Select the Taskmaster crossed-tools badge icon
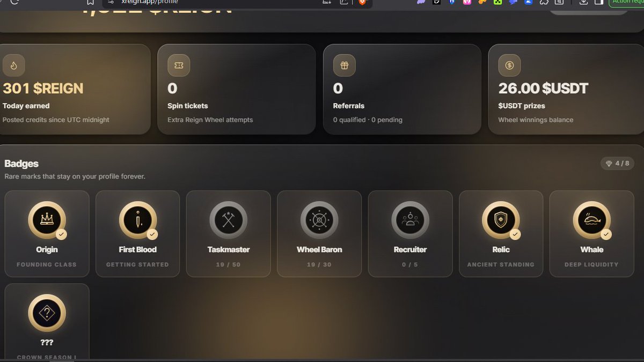Screen dimensions: 644x362 click(229, 220)
